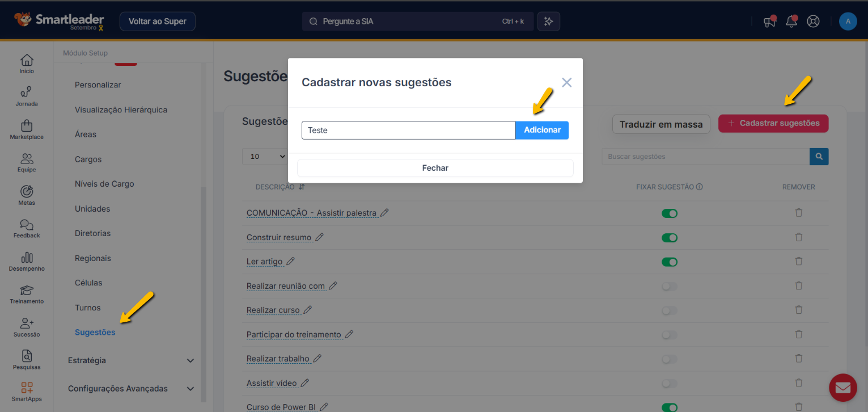Click the Fechar button in dialog
Image resolution: width=868 pixels, height=412 pixels.
pyautogui.click(x=435, y=168)
